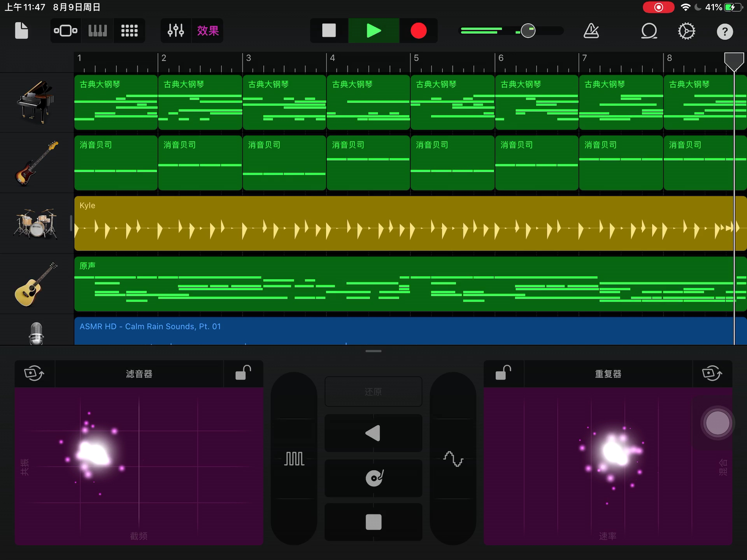Start playback with green play button

pyautogui.click(x=374, y=31)
